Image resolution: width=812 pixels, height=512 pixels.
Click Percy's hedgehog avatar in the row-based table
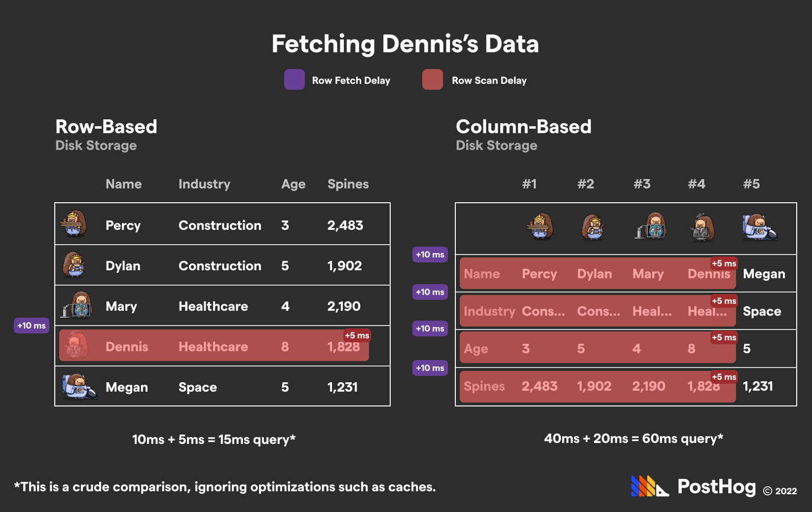coord(74,224)
